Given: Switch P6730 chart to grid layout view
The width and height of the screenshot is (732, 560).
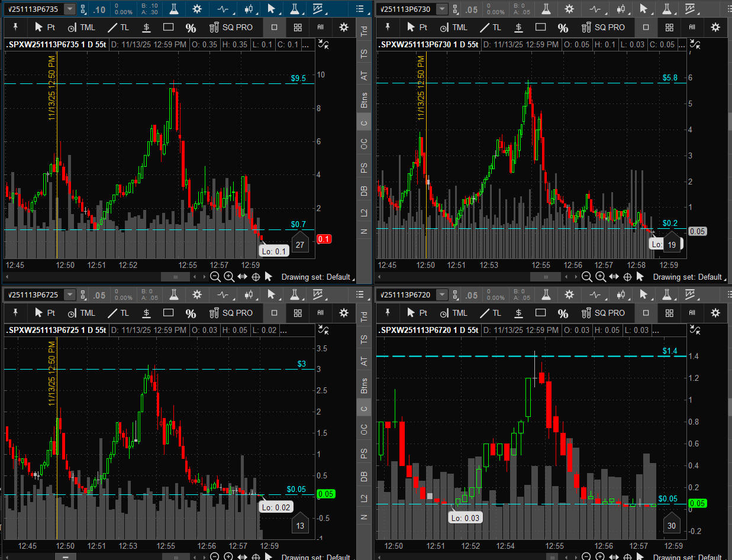Looking at the screenshot, I should 669,27.
